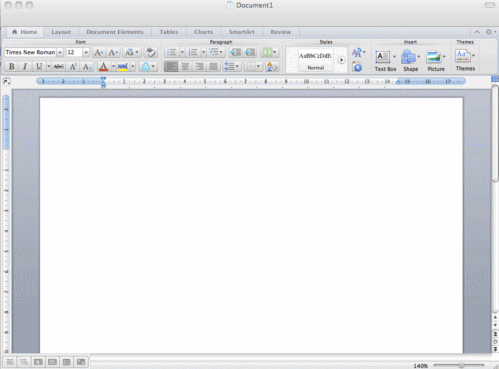Image resolution: width=499 pixels, height=369 pixels.
Task: Open the borders dropdown arrow
Action: [259, 67]
